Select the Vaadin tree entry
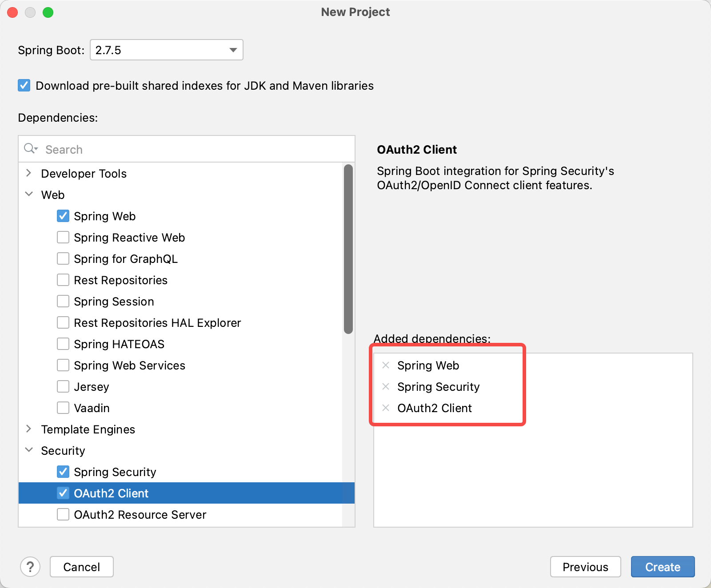The height and width of the screenshot is (588, 711). click(92, 408)
